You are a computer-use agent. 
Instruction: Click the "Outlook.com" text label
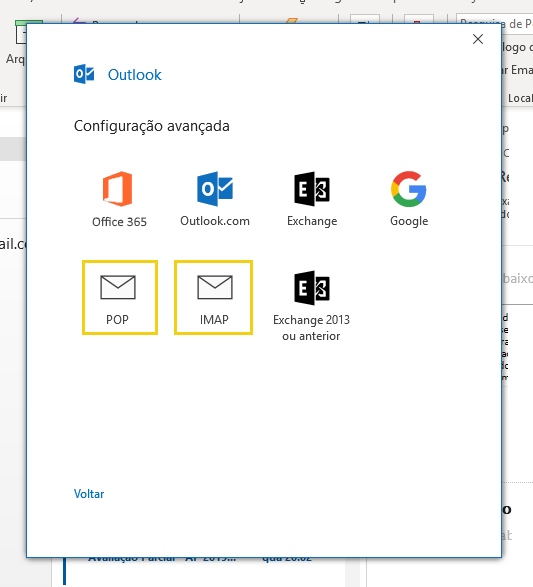(215, 221)
